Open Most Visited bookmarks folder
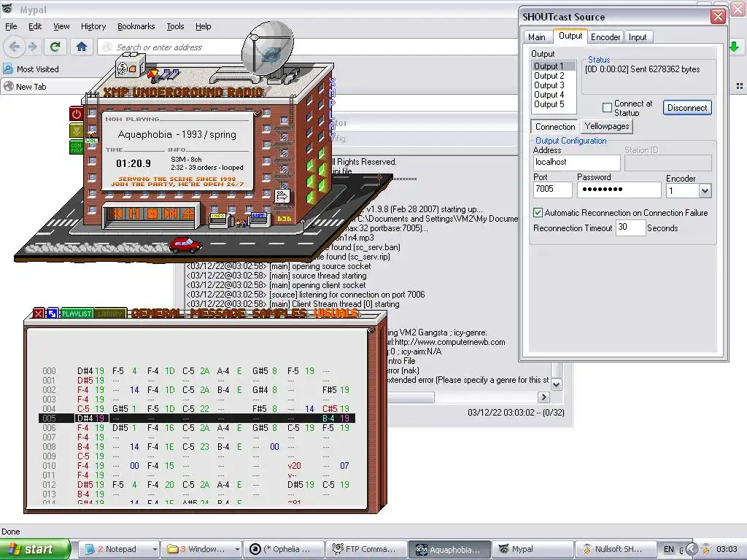Viewport: 747px width, 560px height. [x=31, y=69]
